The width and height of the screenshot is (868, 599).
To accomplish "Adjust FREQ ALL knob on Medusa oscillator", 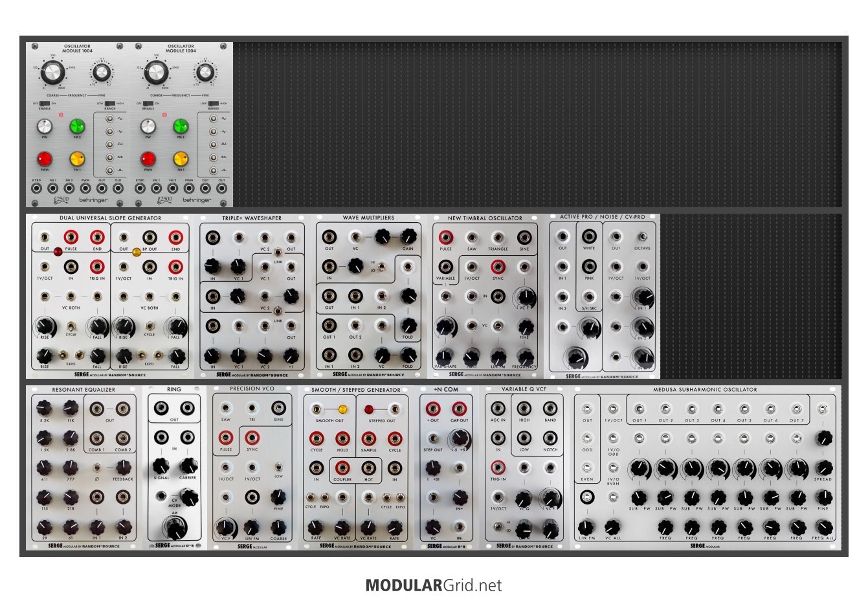I will tap(823, 527).
